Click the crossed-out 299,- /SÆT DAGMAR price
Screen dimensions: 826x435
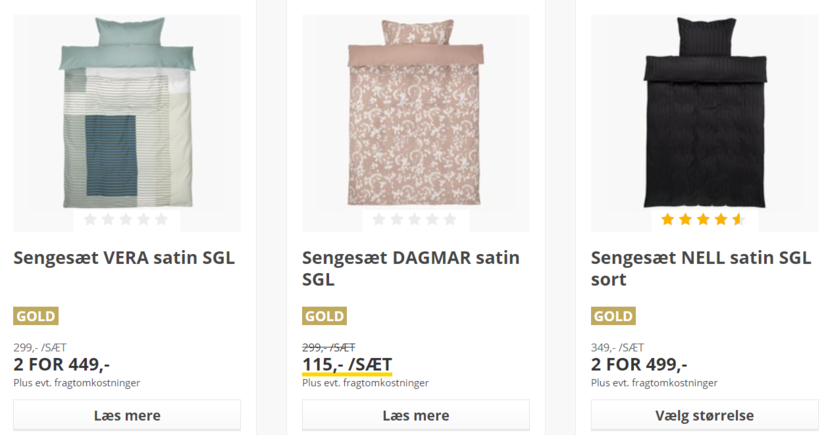[x=329, y=347]
